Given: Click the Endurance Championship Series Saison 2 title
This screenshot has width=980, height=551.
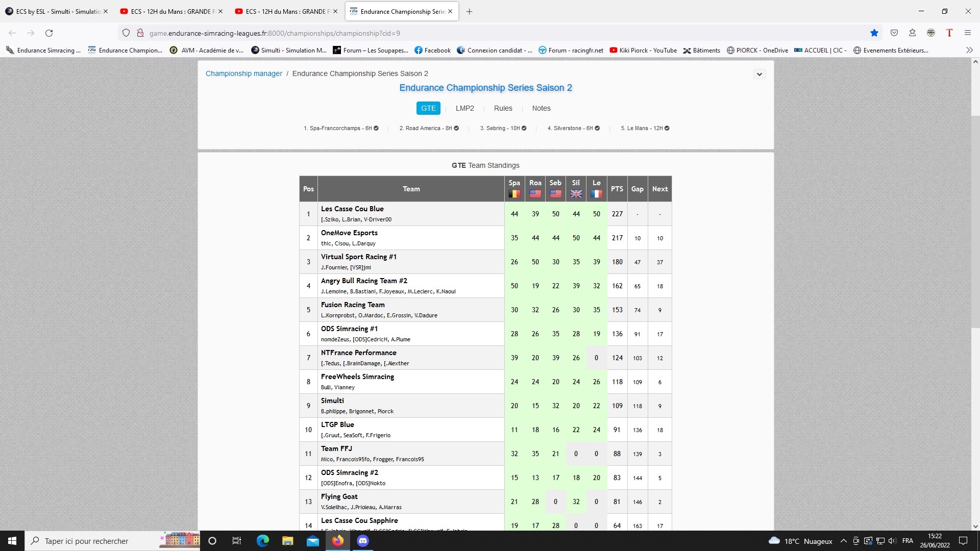Looking at the screenshot, I should pyautogui.click(x=485, y=88).
